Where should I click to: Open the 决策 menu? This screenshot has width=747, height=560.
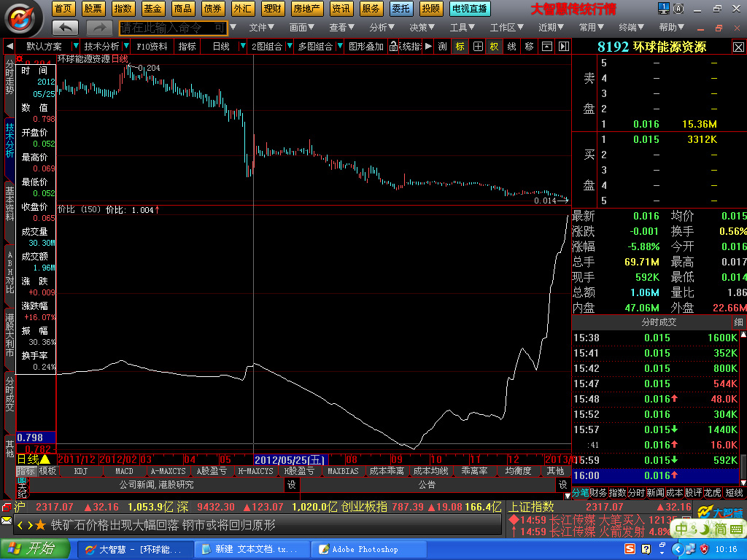click(422, 28)
